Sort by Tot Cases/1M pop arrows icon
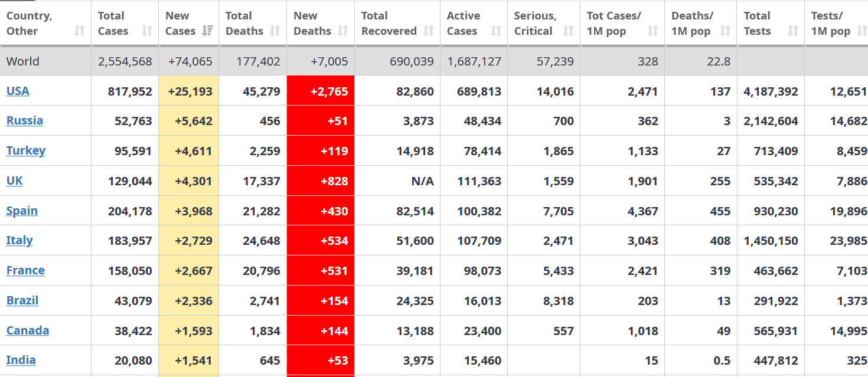Viewport: 868px width, 377px height. (x=652, y=31)
